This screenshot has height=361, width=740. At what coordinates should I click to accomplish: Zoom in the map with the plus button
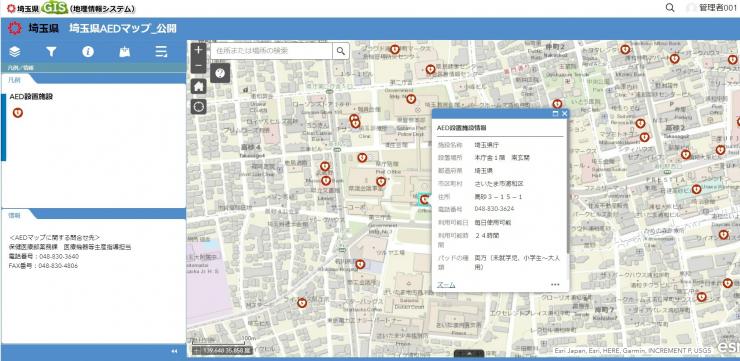[x=199, y=50]
